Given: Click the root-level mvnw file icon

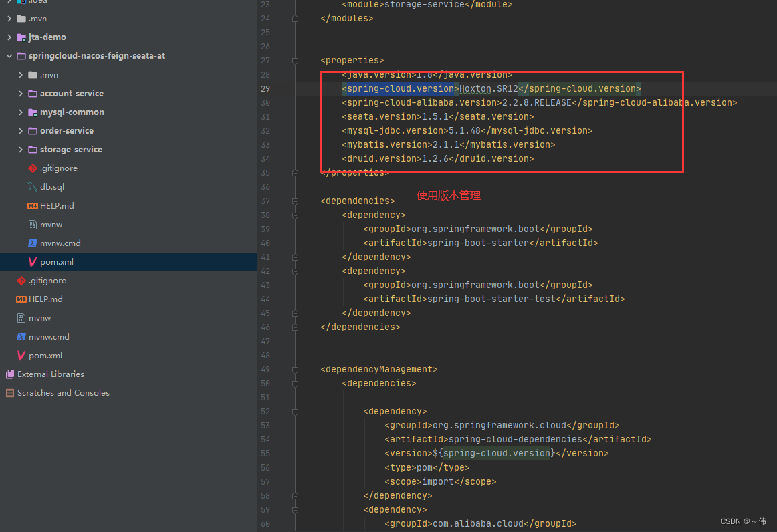Looking at the screenshot, I should pyautogui.click(x=21, y=318).
